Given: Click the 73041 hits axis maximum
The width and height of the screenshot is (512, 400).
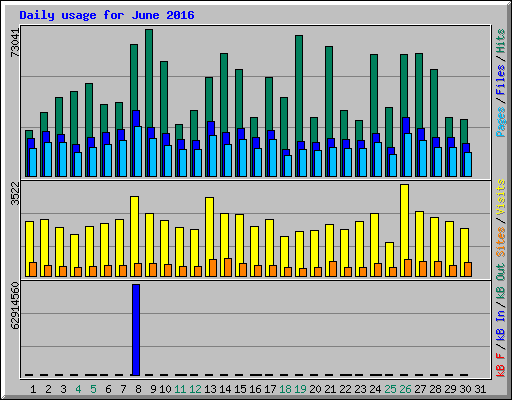Looking at the screenshot, I should (x=15, y=43).
